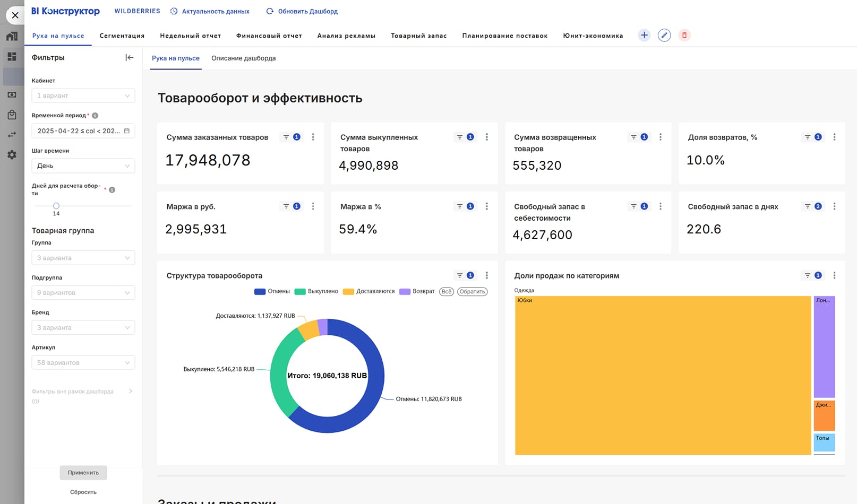The height and width of the screenshot is (504, 857).
Task: Open three-dot menu on Сумма заказанных товаров
Action: pos(313,137)
